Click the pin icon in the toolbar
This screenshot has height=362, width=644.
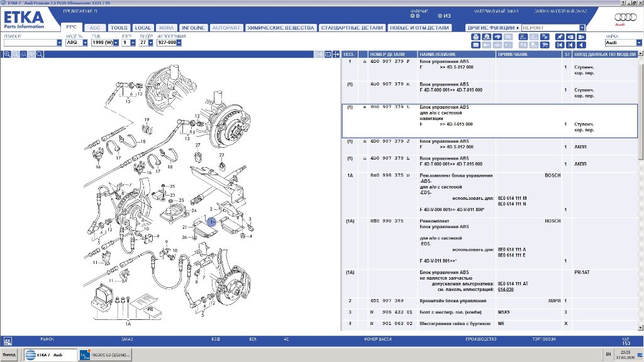pyautogui.click(x=560, y=37)
